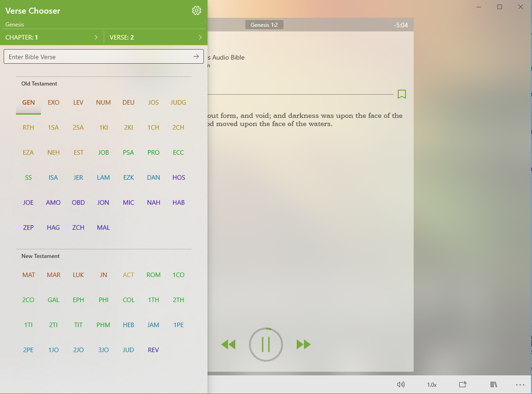Select the GEN book tab
532x394 pixels.
click(28, 102)
